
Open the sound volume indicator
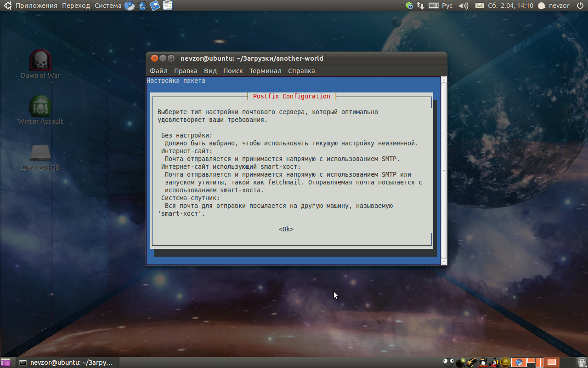(x=464, y=6)
